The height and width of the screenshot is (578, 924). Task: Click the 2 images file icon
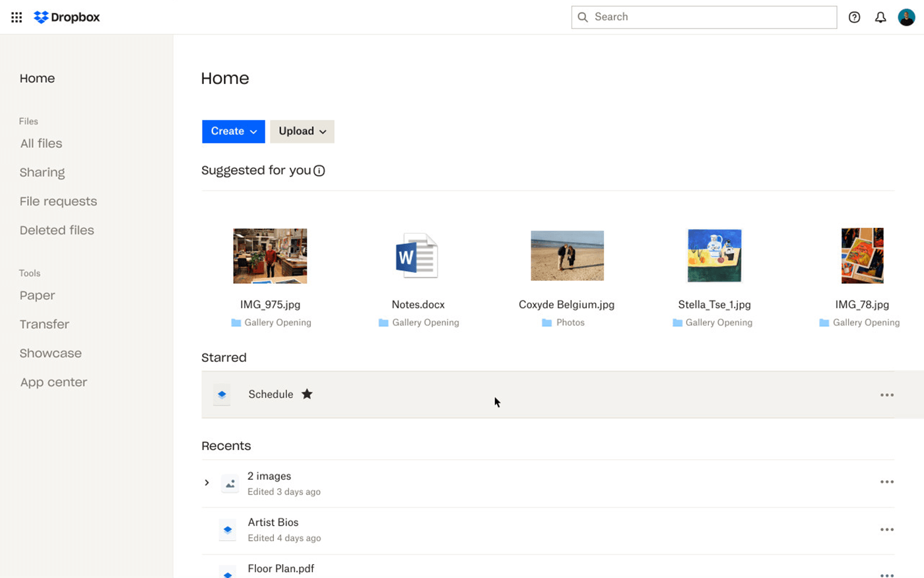(x=230, y=484)
